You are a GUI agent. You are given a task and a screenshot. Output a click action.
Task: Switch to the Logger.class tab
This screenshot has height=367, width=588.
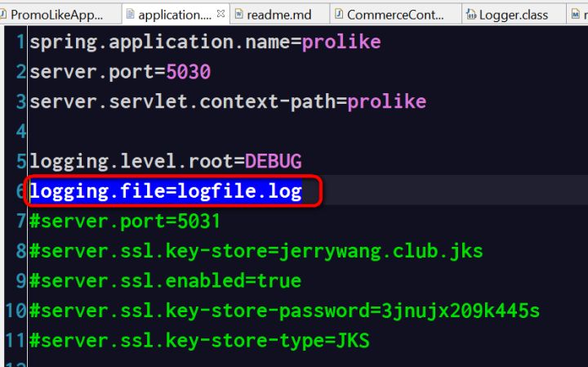point(514,15)
